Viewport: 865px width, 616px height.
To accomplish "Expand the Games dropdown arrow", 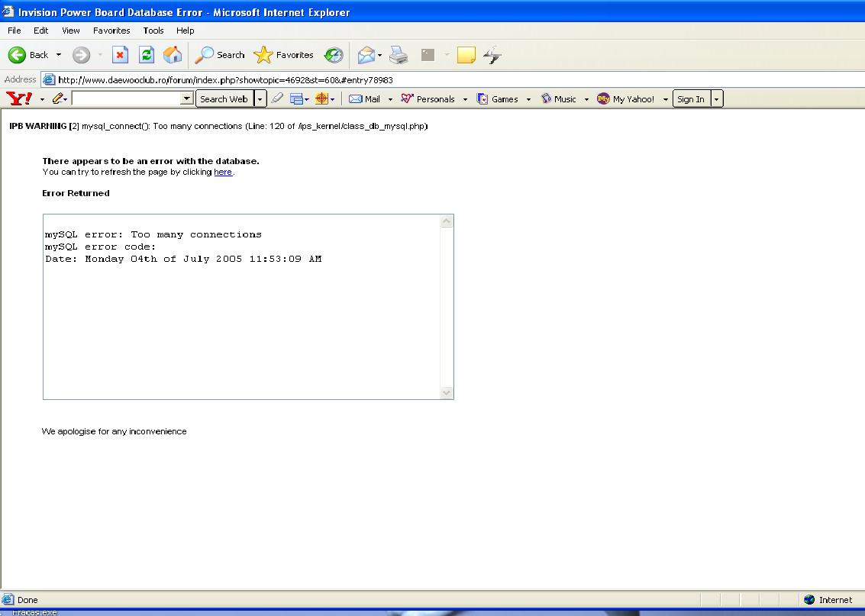I will (x=528, y=99).
